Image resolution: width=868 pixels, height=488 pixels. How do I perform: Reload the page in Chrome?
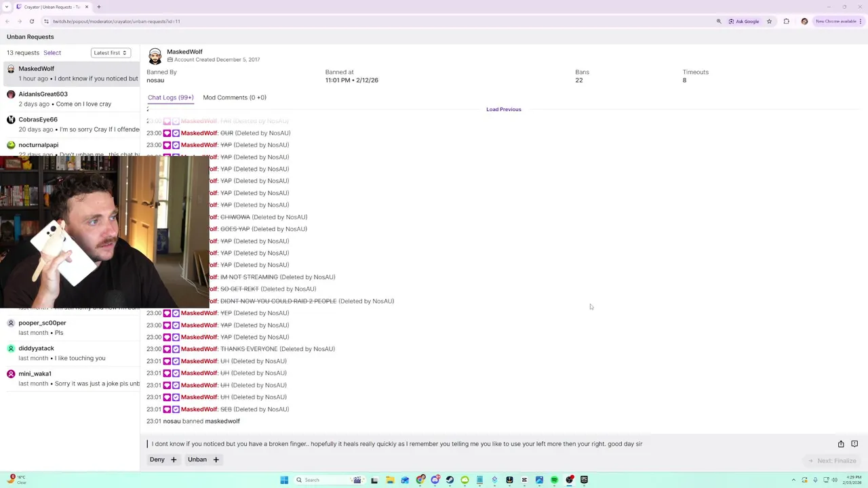click(x=31, y=21)
